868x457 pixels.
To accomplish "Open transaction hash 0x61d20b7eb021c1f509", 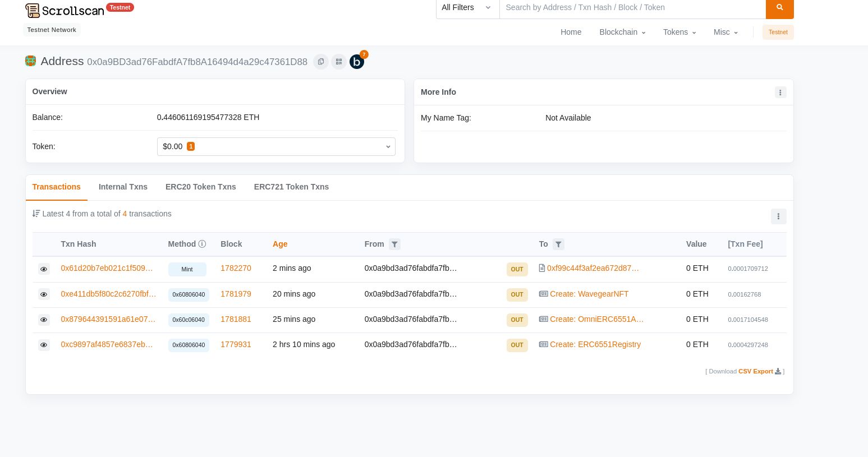I will [107, 268].
